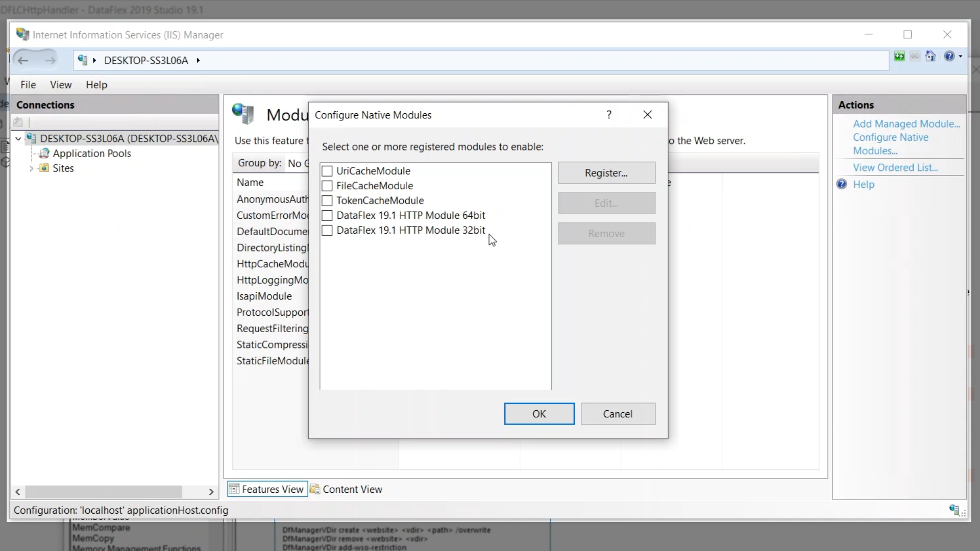Expand the Sites tree node
Image resolution: width=980 pixels, height=551 pixels.
pyautogui.click(x=31, y=168)
